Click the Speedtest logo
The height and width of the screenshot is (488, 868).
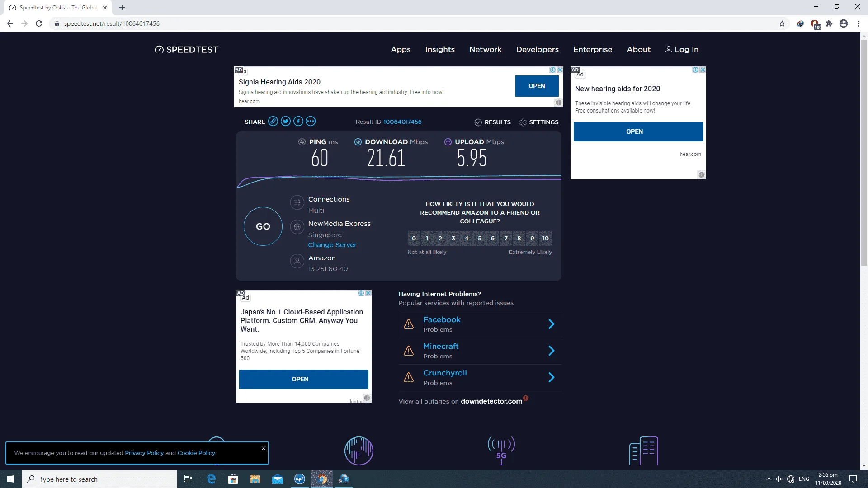[187, 49]
